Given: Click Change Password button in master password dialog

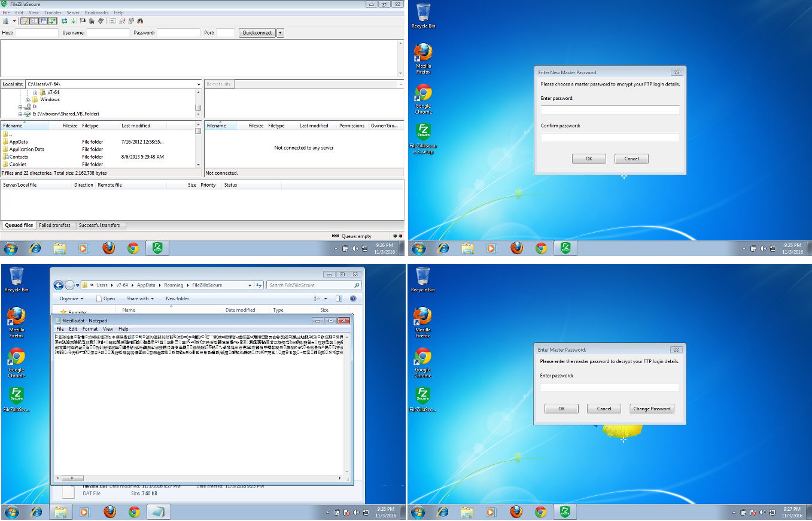Looking at the screenshot, I should coord(652,409).
